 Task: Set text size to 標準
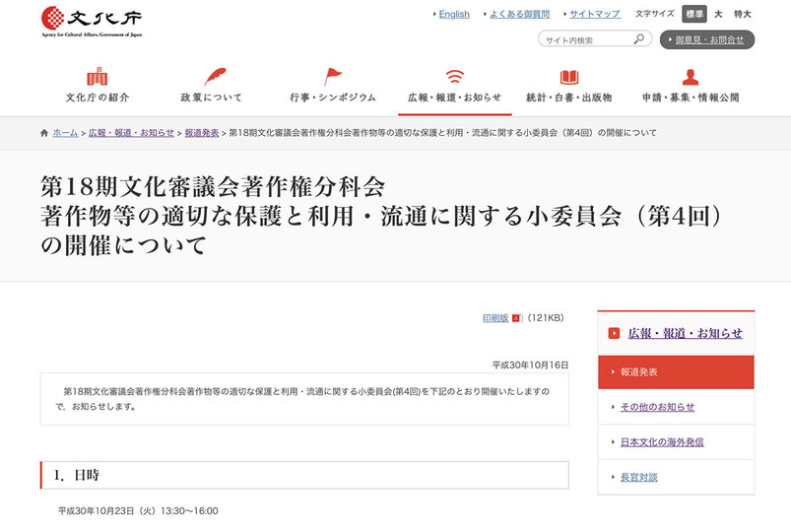click(x=694, y=14)
